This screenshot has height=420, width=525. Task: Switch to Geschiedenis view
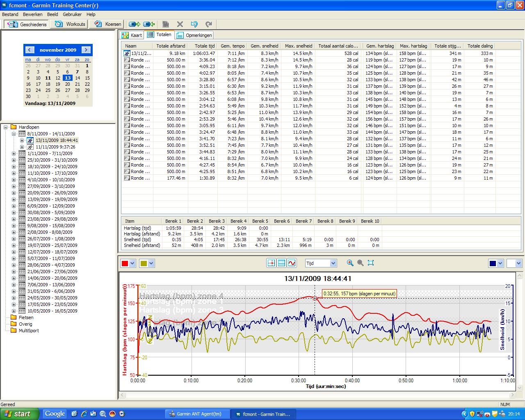tap(27, 24)
